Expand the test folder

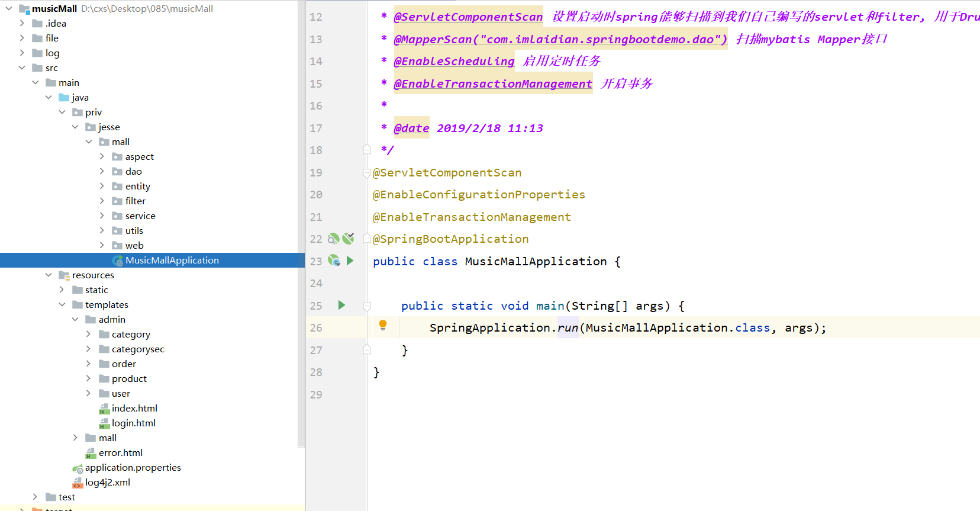coord(36,497)
